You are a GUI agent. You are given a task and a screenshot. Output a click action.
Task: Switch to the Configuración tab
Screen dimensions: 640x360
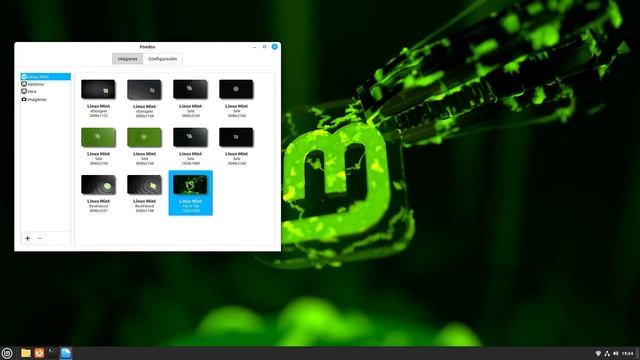(x=162, y=59)
